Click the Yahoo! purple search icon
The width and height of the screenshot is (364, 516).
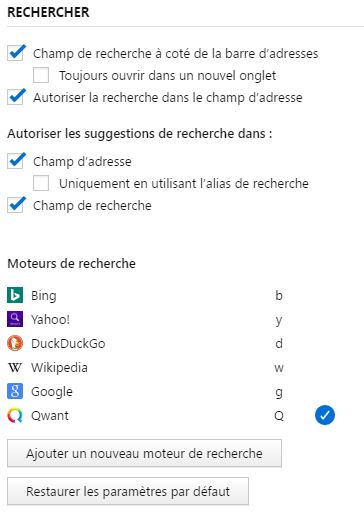15,319
